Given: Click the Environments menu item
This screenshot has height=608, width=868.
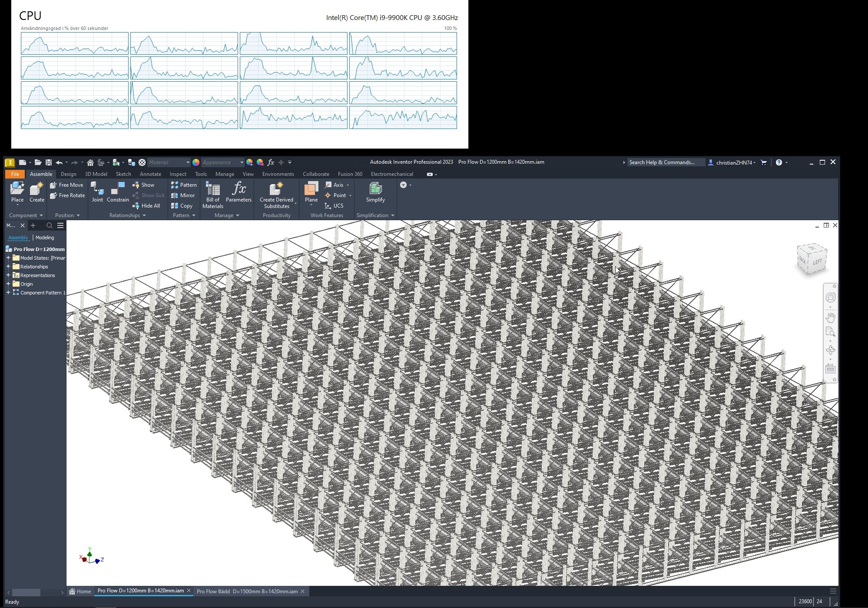Looking at the screenshot, I should [277, 173].
